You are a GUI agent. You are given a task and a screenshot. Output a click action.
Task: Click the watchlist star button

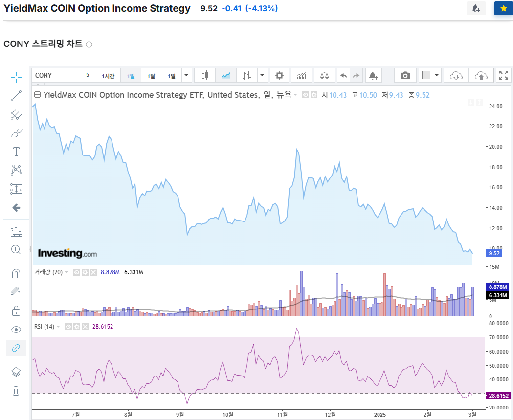click(504, 8)
